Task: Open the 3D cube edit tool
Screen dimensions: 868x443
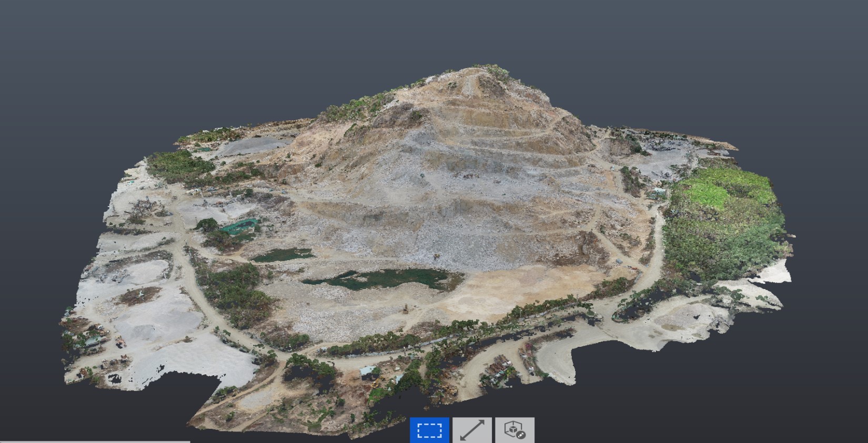Action: click(x=515, y=430)
